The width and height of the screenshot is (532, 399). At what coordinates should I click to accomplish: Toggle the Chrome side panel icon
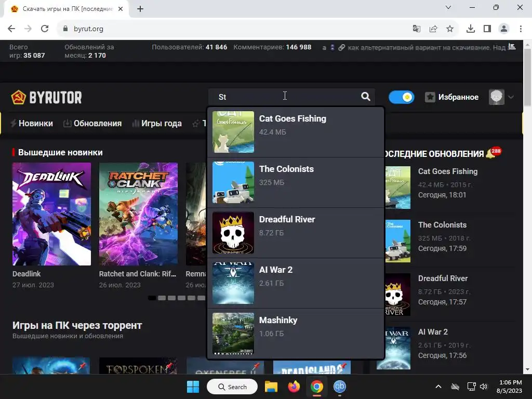pyautogui.click(x=487, y=29)
